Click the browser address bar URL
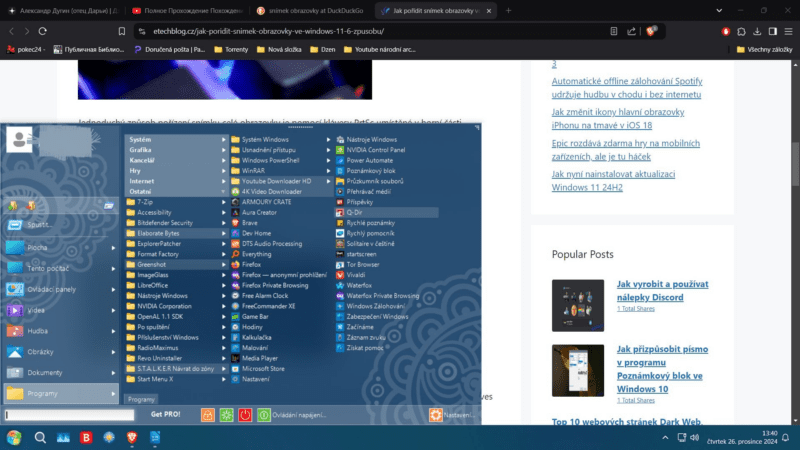 (x=268, y=31)
